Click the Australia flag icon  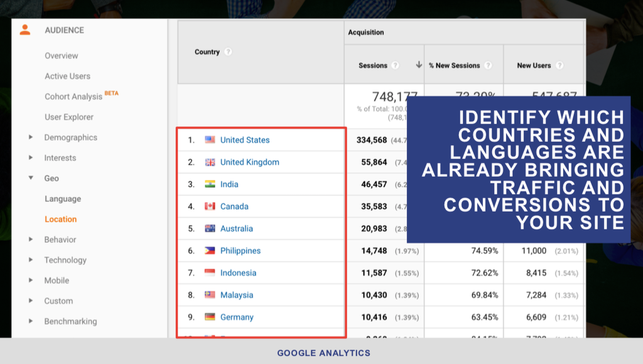[210, 228]
